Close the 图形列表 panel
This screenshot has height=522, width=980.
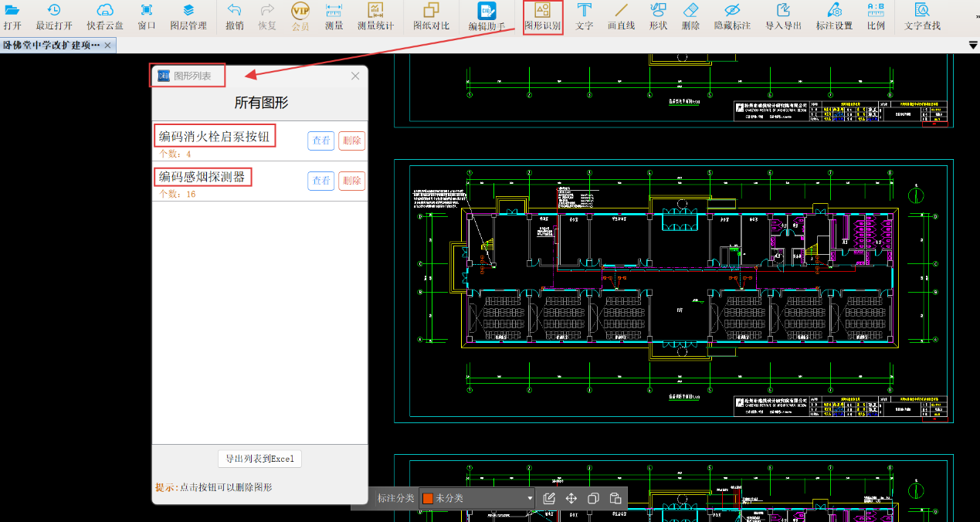pyautogui.click(x=355, y=76)
